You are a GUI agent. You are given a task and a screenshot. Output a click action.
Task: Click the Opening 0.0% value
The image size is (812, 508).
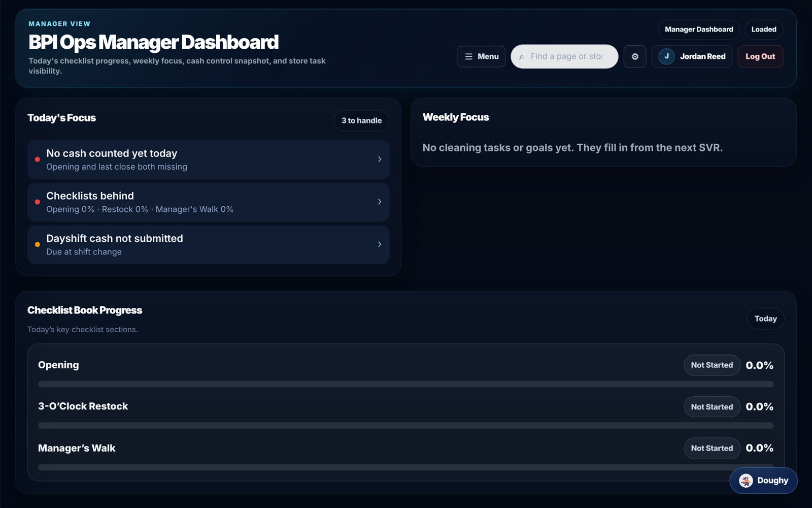pyautogui.click(x=760, y=365)
